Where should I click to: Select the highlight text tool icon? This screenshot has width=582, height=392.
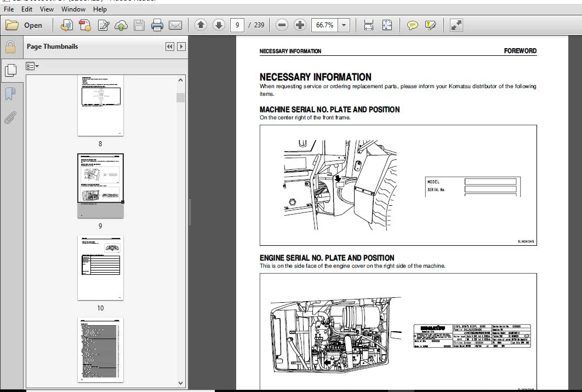coord(431,25)
